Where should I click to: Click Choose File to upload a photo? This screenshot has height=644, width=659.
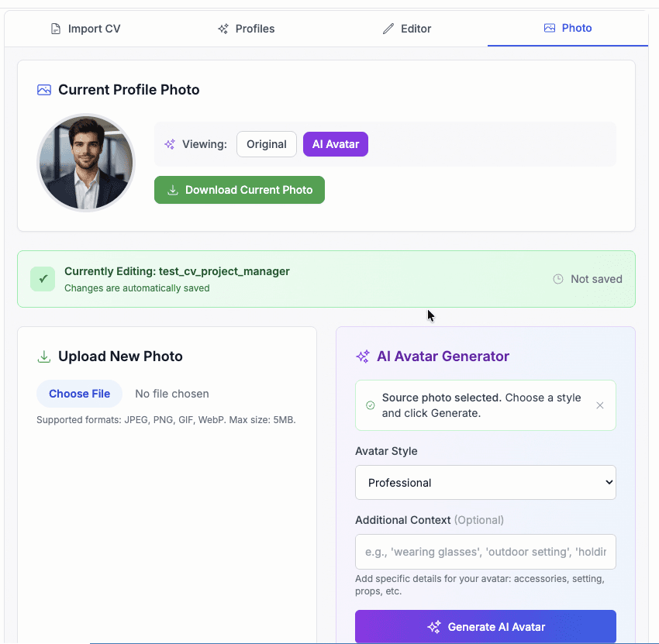[79, 394]
